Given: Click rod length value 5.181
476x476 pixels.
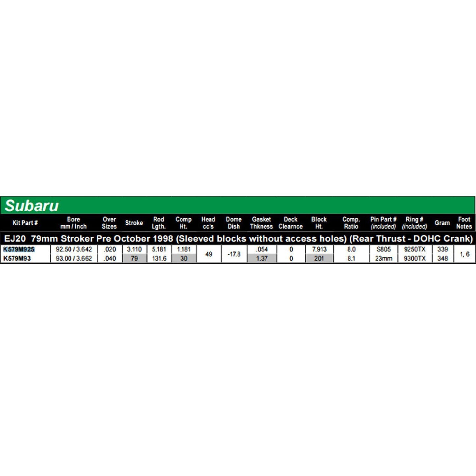Looking at the screenshot, I should pos(159,250).
